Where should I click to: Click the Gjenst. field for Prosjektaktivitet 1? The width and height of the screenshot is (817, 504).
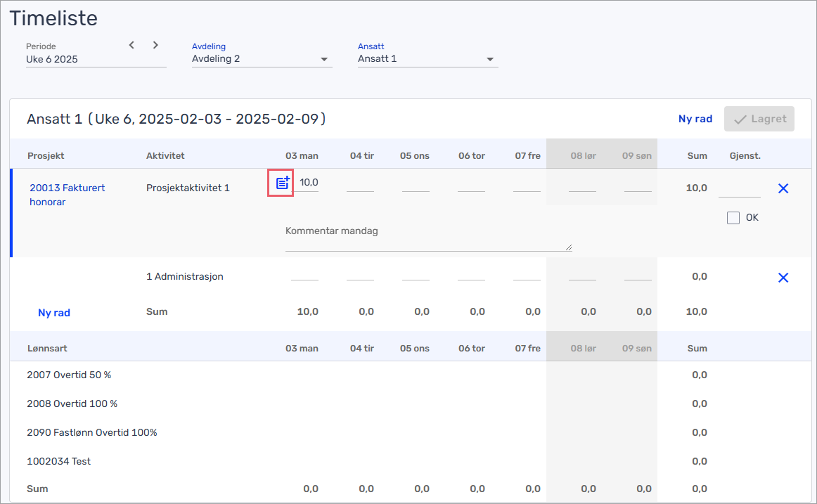[740, 188]
